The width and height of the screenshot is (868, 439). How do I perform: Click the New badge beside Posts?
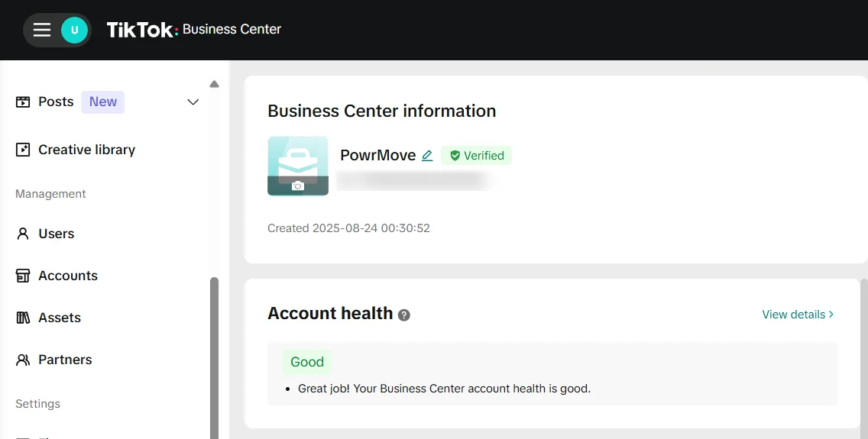pyautogui.click(x=103, y=102)
